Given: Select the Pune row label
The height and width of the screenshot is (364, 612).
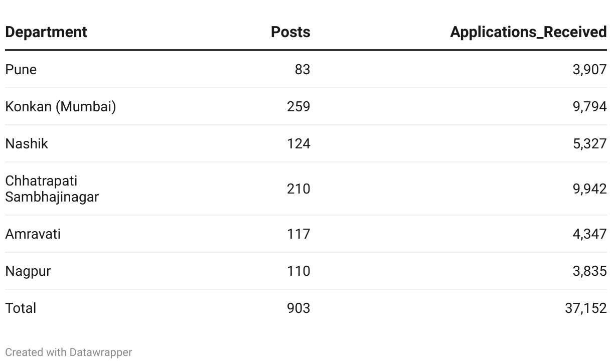Looking at the screenshot, I should pyautogui.click(x=21, y=69).
